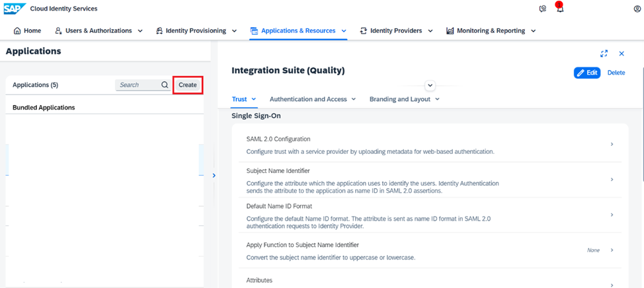
Task: Open Identity Provisioning menu
Action: (196, 31)
